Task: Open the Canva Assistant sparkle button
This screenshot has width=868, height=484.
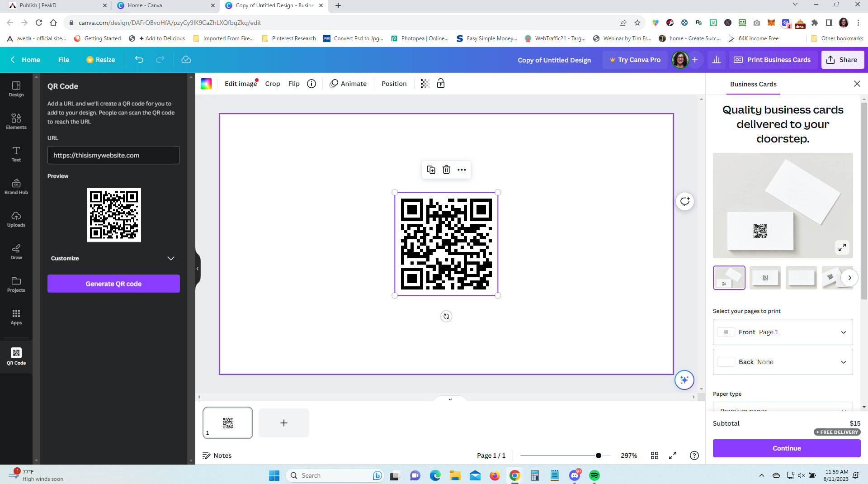Action: [684, 380]
